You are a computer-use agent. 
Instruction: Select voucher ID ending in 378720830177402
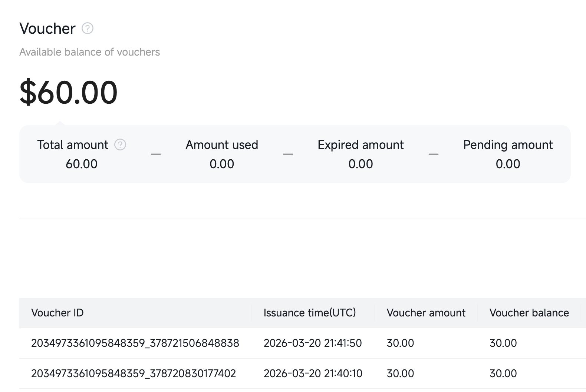(x=134, y=373)
